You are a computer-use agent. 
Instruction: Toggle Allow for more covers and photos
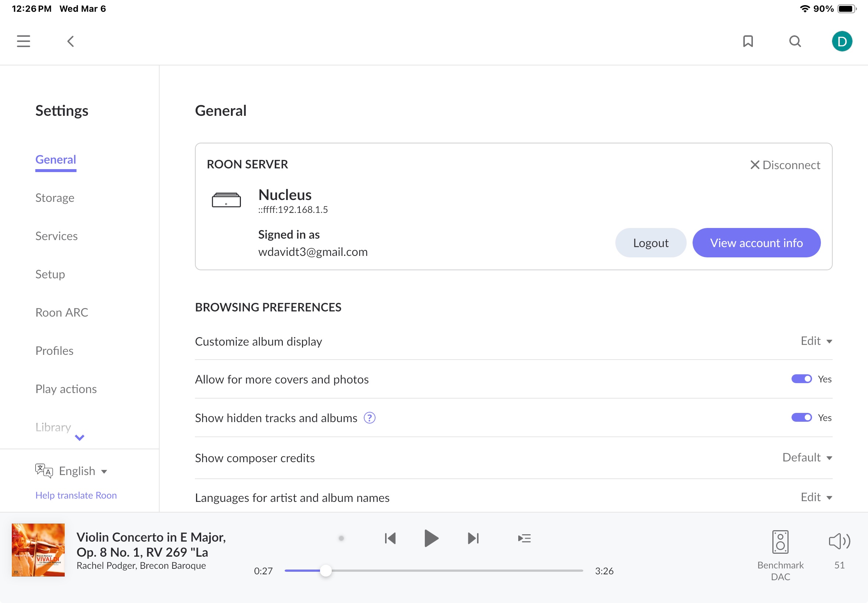click(x=801, y=379)
